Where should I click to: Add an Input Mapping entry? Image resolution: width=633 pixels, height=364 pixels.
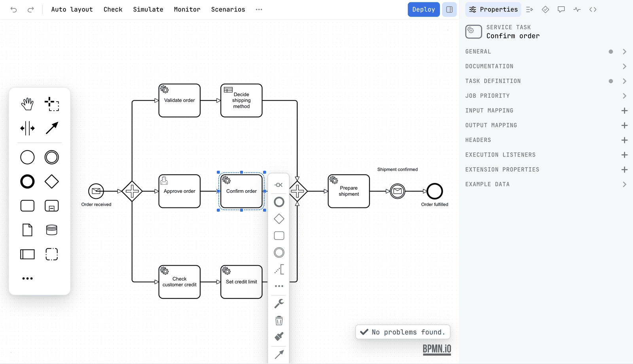tap(624, 111)
